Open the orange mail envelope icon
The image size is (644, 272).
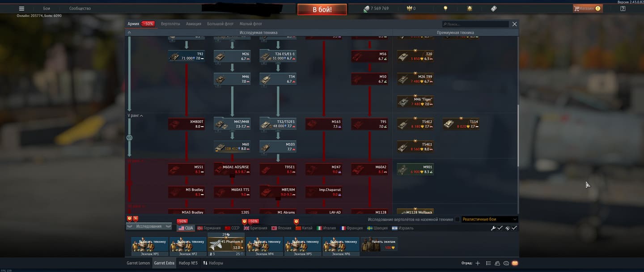515,263
